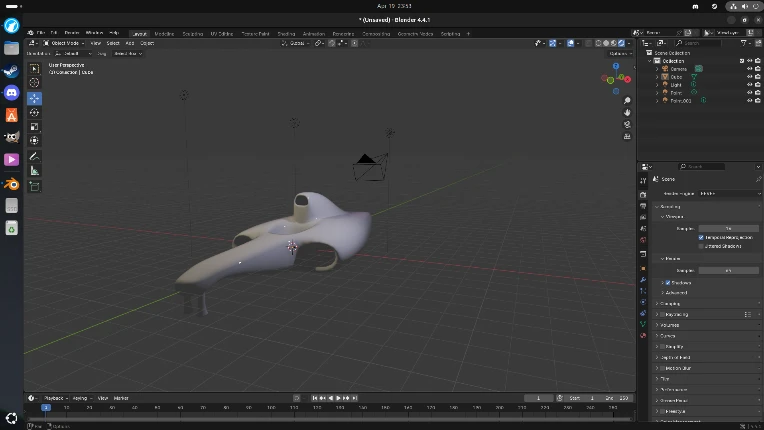Open the World properties tab

tap(643, 240)
